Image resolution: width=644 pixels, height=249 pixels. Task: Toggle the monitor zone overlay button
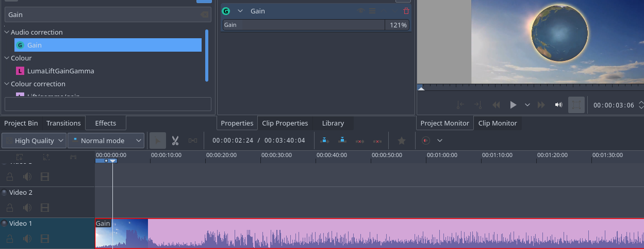coord(576,105)
